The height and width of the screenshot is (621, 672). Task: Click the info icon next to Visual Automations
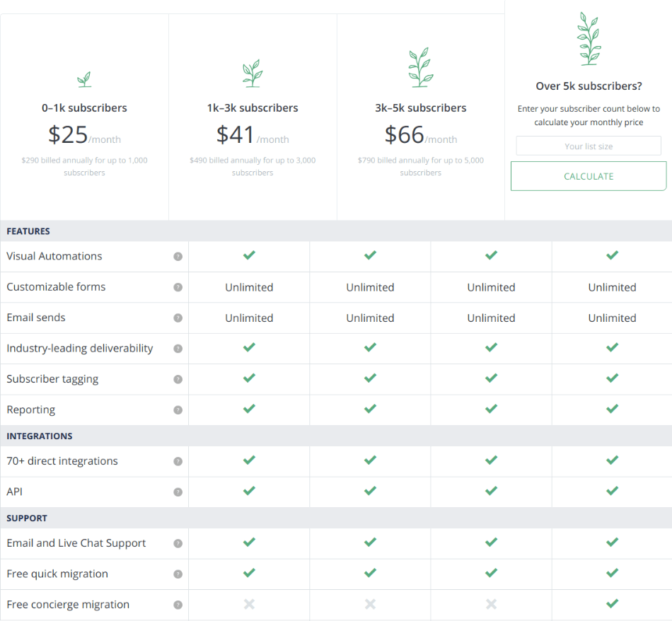pyautogui.click(x=178, y=256)
